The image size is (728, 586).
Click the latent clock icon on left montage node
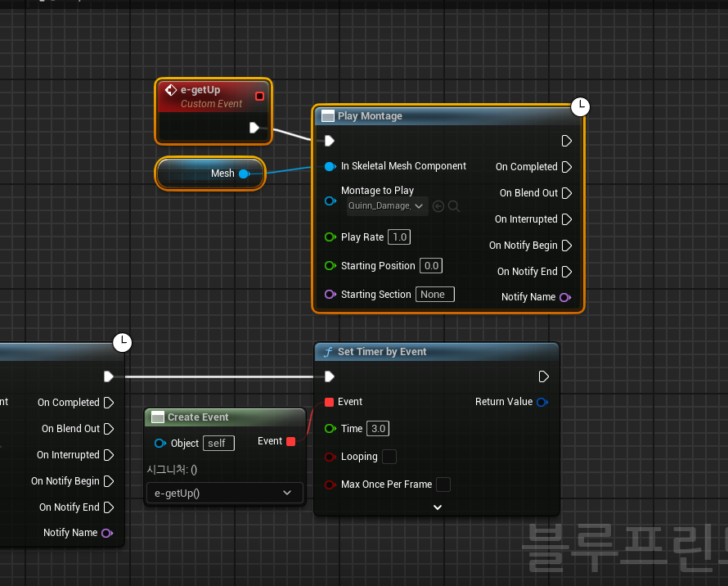pos(123,342)
